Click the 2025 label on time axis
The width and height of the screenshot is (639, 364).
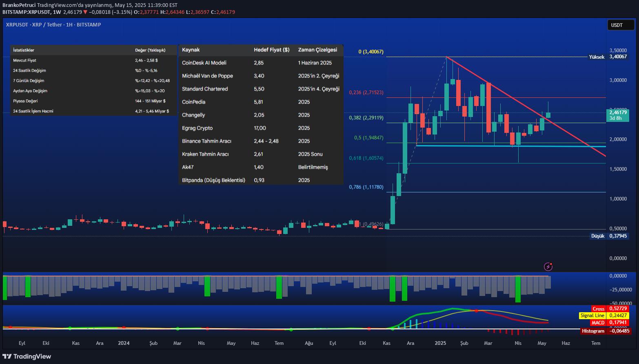click(440, 343)
